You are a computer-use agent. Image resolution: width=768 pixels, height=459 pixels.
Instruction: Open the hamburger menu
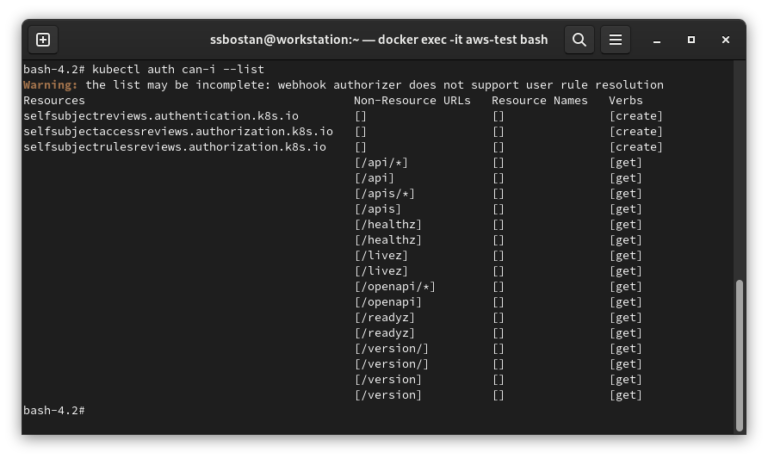[615, 40]
